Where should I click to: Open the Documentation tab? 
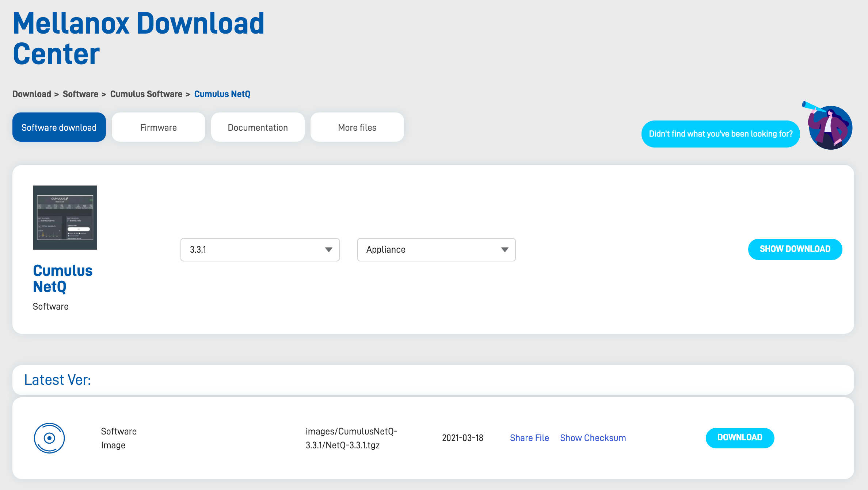click(258, 127)
